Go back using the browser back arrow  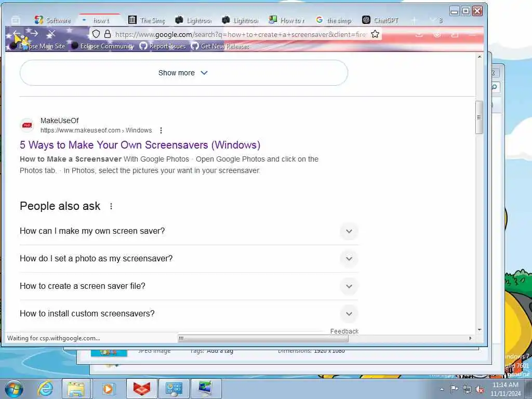[x=16, y=34]
